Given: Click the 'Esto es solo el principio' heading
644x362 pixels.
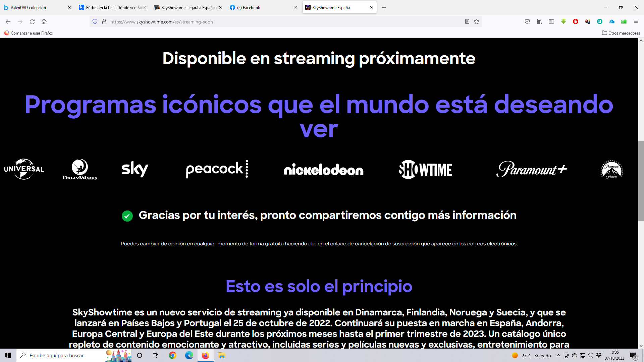Looking at the screenshot, I should (319, 286).
